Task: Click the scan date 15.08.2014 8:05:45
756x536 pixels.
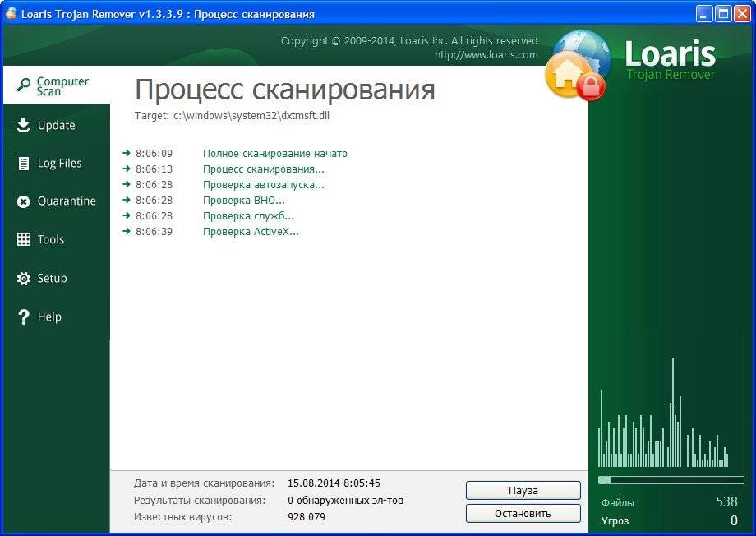Action: tap(334, 483)
